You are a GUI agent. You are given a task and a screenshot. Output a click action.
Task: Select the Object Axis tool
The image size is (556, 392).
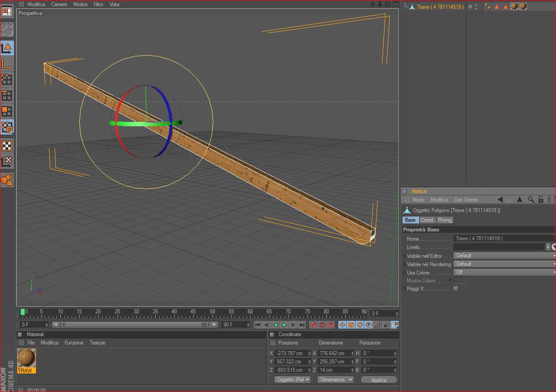point(7,64)
